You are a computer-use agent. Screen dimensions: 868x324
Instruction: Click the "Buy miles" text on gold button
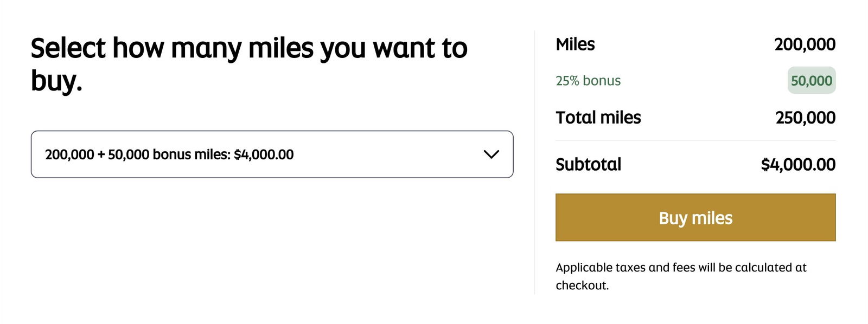tap(695, 218)
